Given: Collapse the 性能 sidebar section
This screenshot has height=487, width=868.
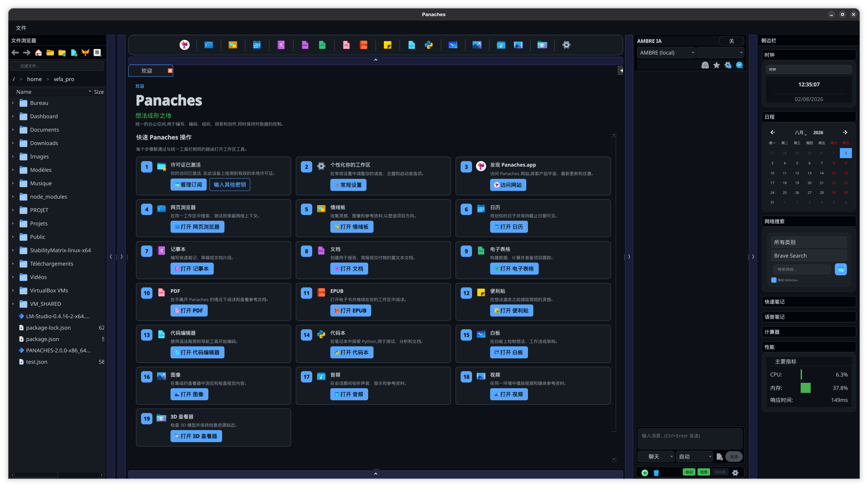Looking at the screenshot, I should click(809, 347).
